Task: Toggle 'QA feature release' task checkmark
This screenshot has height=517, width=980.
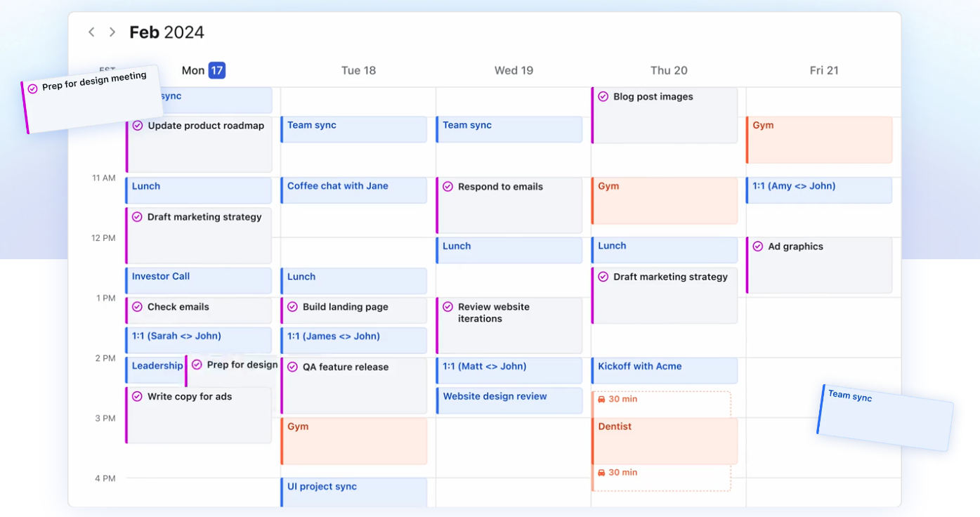Action: click(293, 367)
